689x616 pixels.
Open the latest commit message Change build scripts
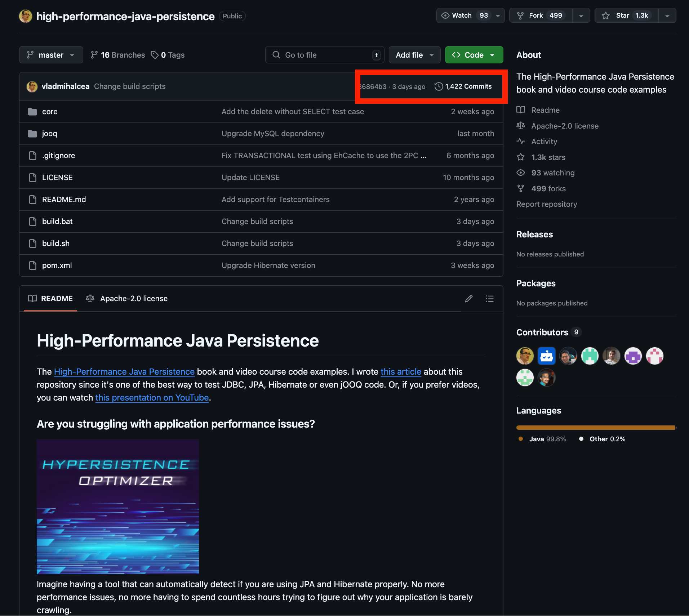tap(130, 86)
